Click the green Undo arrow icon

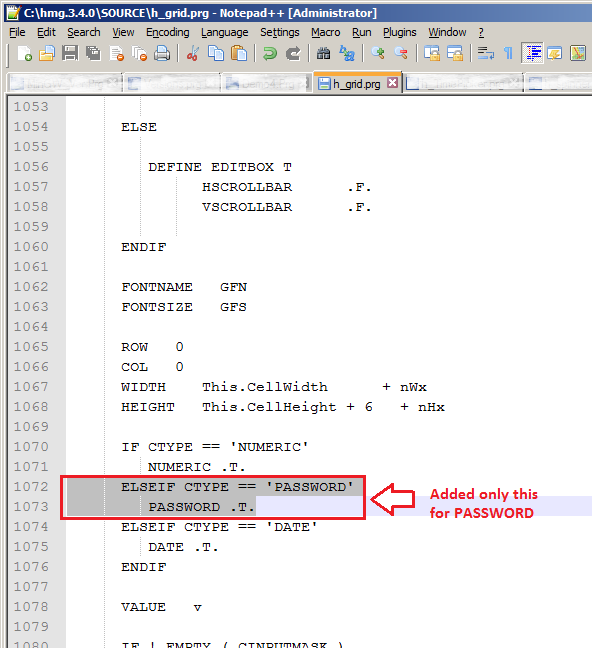point(270,54)
